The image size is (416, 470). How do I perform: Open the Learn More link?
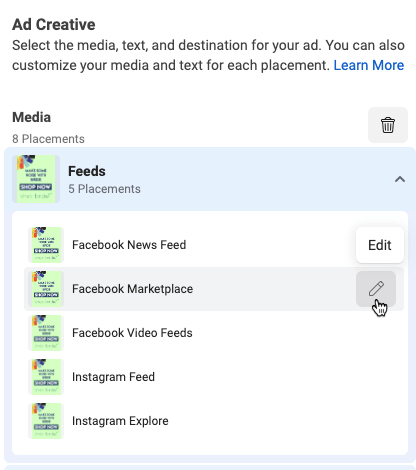point(369,65)
